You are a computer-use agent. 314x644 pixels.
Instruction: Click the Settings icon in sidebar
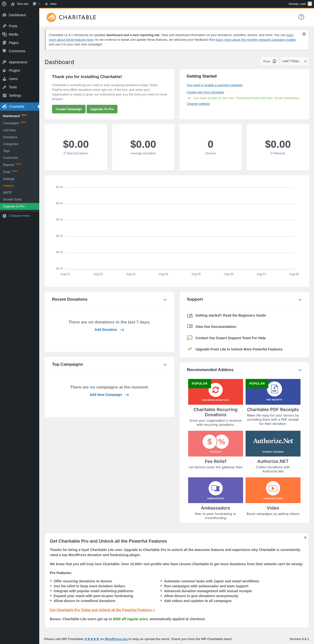point(4,95)
